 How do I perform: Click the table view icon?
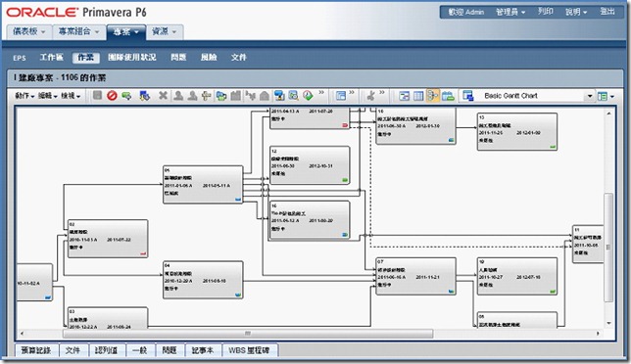pyautogui.click(x=418, y=96)
